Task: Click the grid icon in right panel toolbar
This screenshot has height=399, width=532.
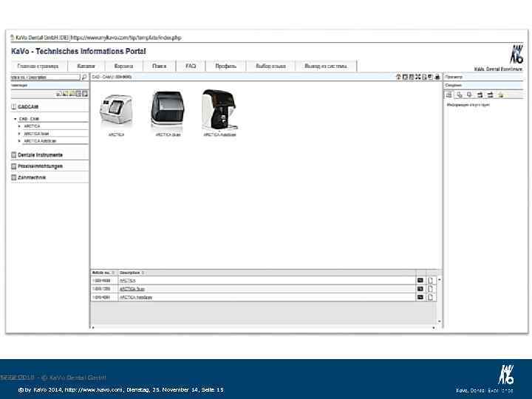Action: click(449, 95)
